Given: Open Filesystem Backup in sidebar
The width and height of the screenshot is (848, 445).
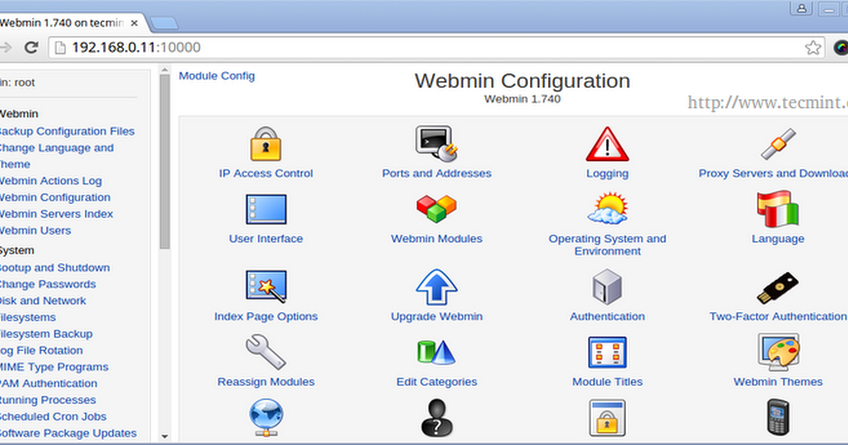Looking at the screenshot, I should 46,334.
